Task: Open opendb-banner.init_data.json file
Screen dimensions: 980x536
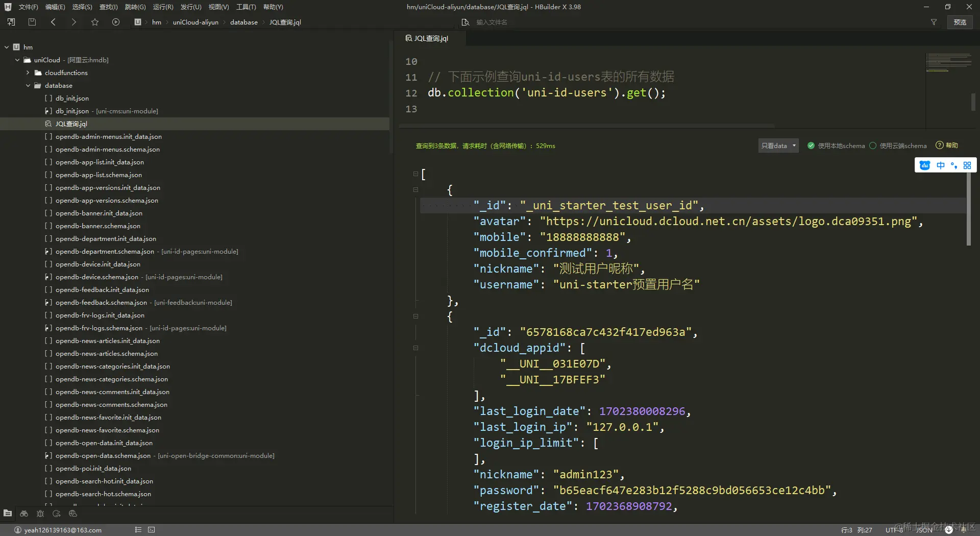Action: pyautogui.click(x=99, y=213)
